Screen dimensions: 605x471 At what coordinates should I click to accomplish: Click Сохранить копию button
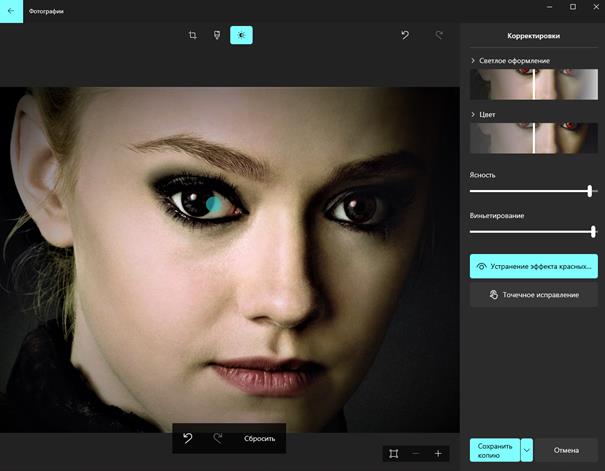pyautogui.click(x=495, y=450)
